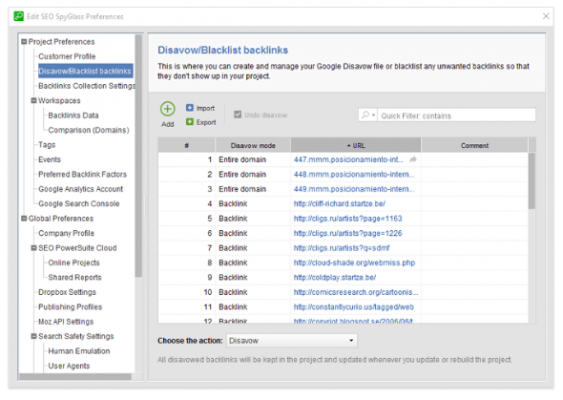Image resolution: width=563 pixels, height=400 pixels.
Task: Select Human Emulation settings
Action: [x=79, y=351]
